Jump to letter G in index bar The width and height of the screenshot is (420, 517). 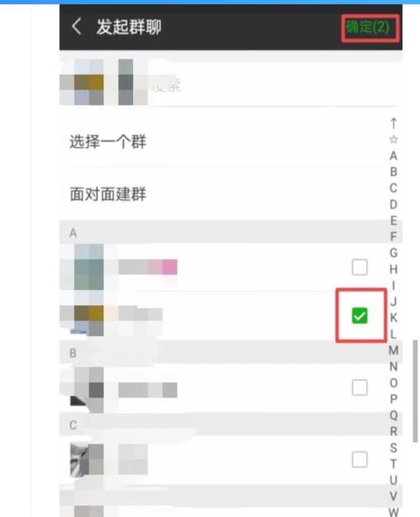[x=393, y=253]
